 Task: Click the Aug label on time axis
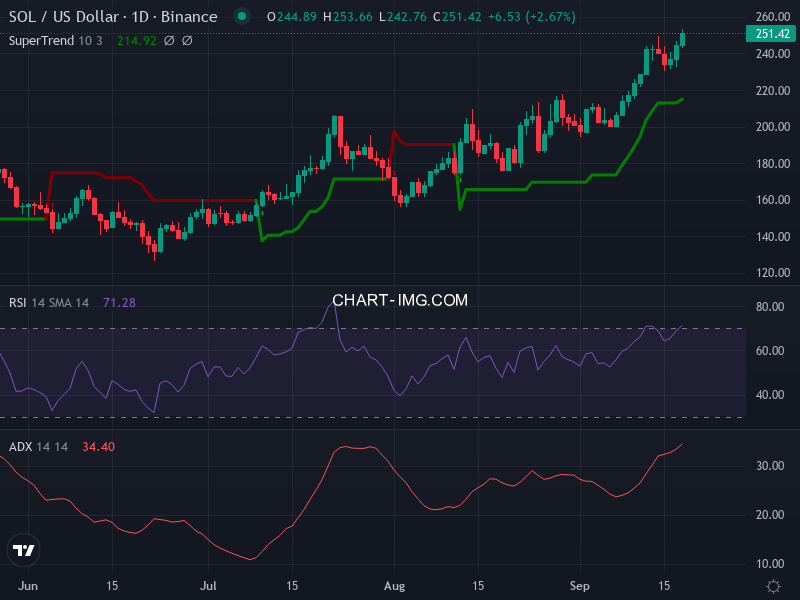tap(394, 585)
